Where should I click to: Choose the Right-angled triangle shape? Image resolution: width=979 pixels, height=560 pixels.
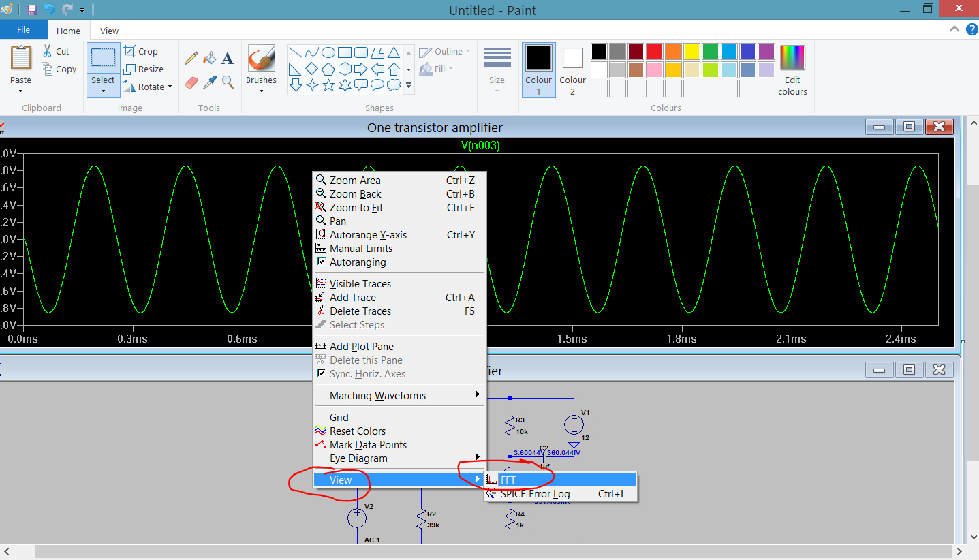click(296, 69)
